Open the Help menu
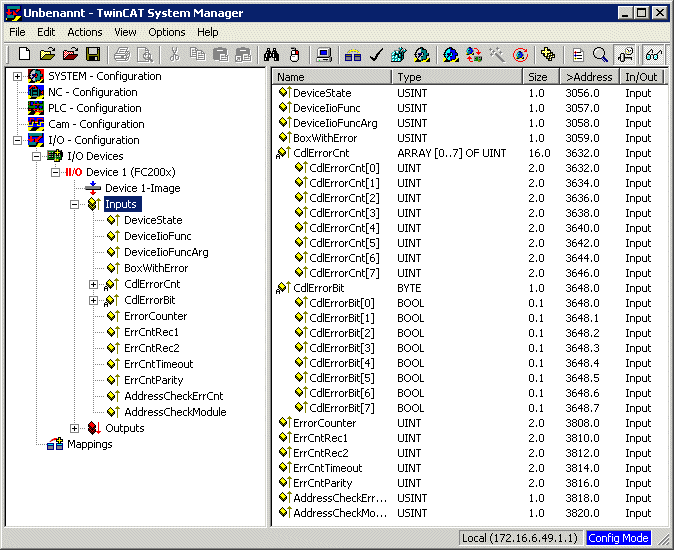The image size is (674, 550). click(208, 32)
